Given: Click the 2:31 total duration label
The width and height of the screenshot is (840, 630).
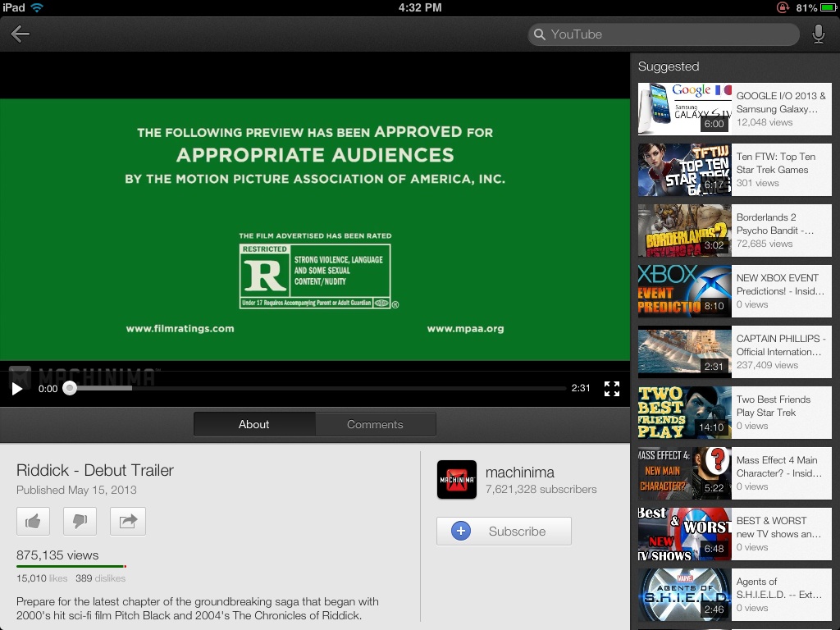Looking at the screenshot, I should coord(581,388).
